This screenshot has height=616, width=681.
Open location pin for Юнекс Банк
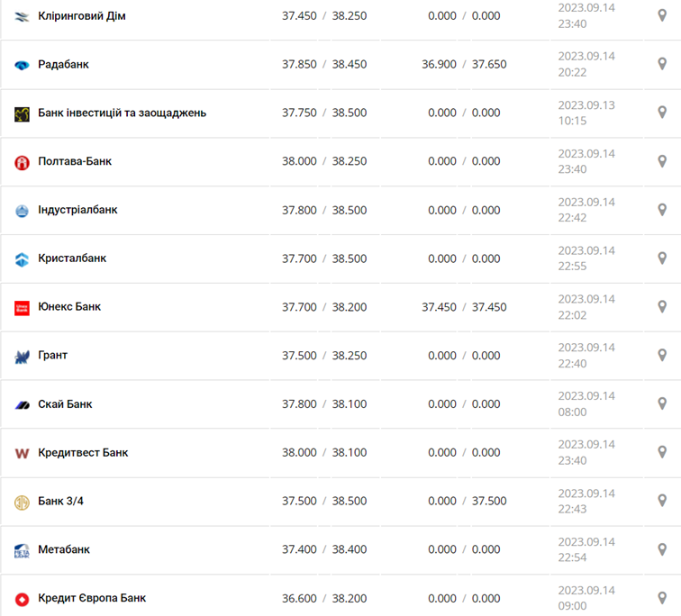tap(662, 307)
